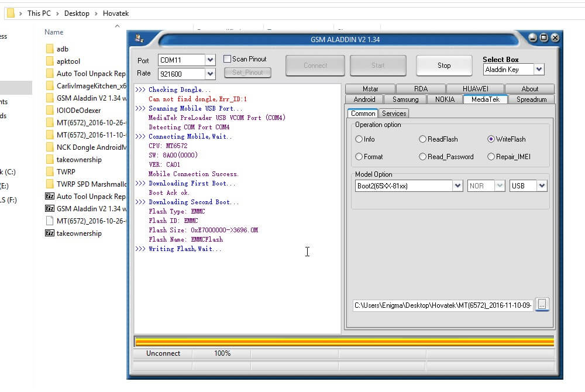Click the firmware file path field
Viewport: 585px width, 392px height.
[x=443, y=305]
